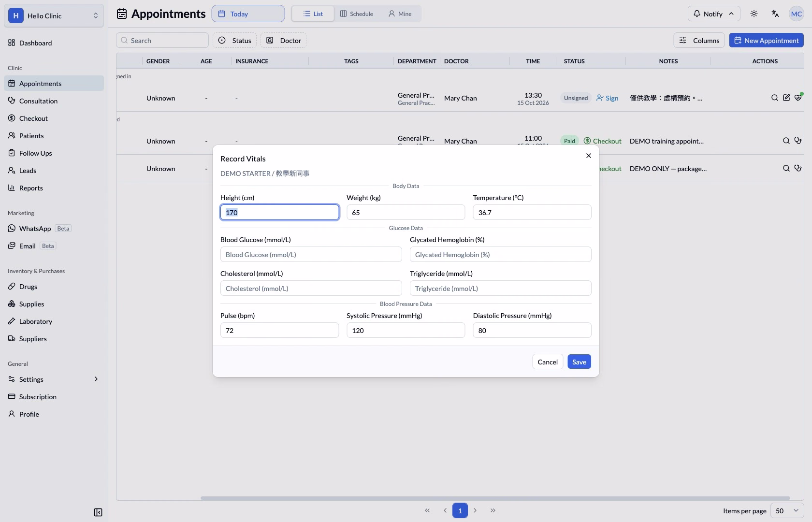This screenshot has width=812, height=522.
Task: Sign the Unsigned appointment
Action: tap(607, 98)
